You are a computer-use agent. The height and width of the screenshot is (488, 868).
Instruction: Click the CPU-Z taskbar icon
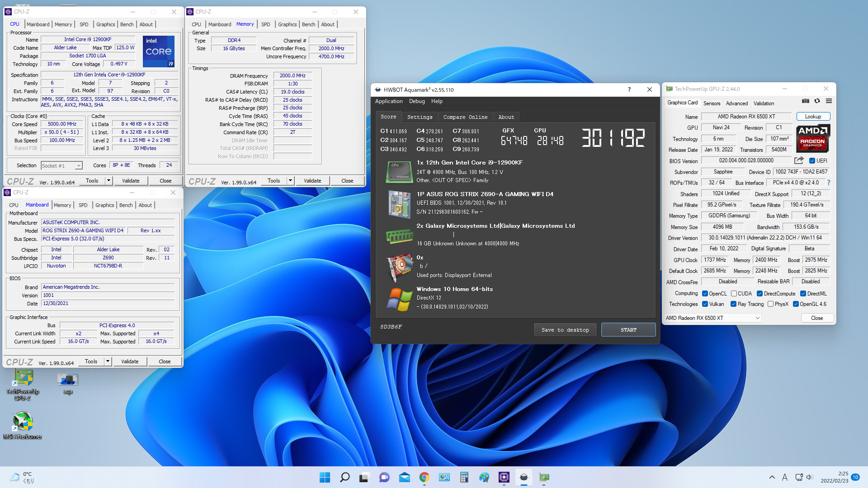coord(504,477)
